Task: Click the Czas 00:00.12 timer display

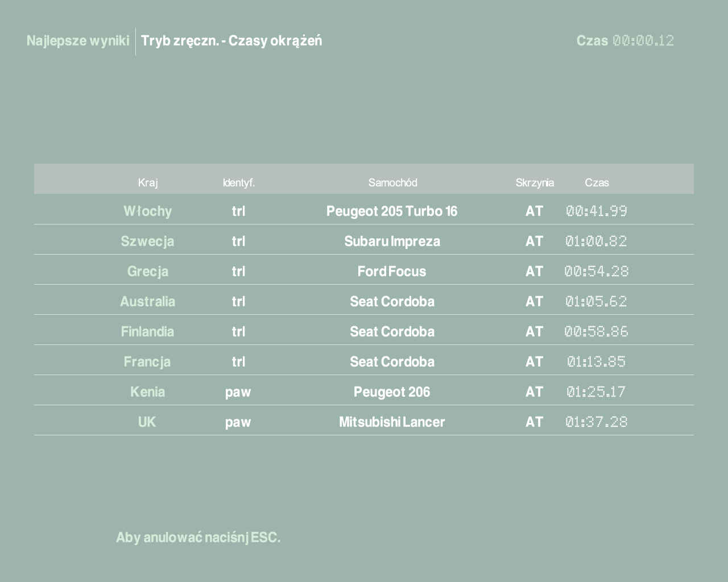Action: tap(625, 41)
